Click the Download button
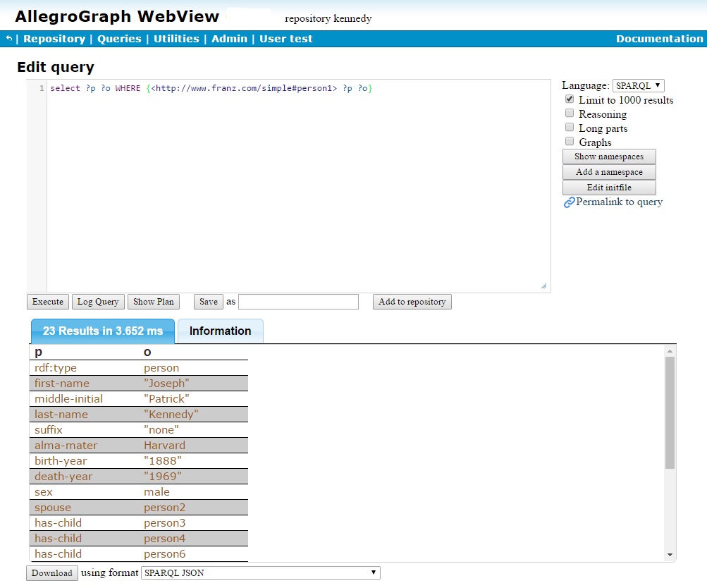The width and height of the screenshot is (707, 588). pos(51,572)
